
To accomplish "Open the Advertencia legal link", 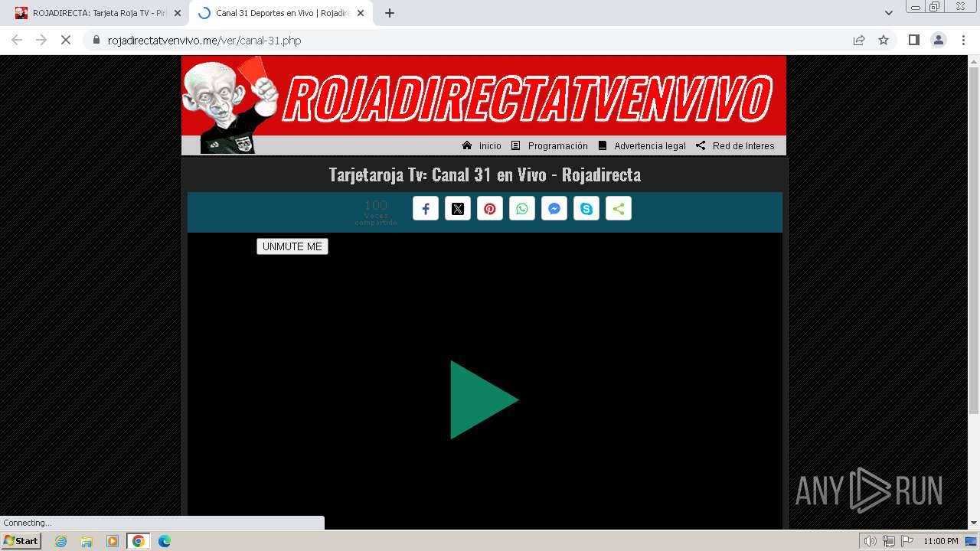I will click(x=642, y=145).
